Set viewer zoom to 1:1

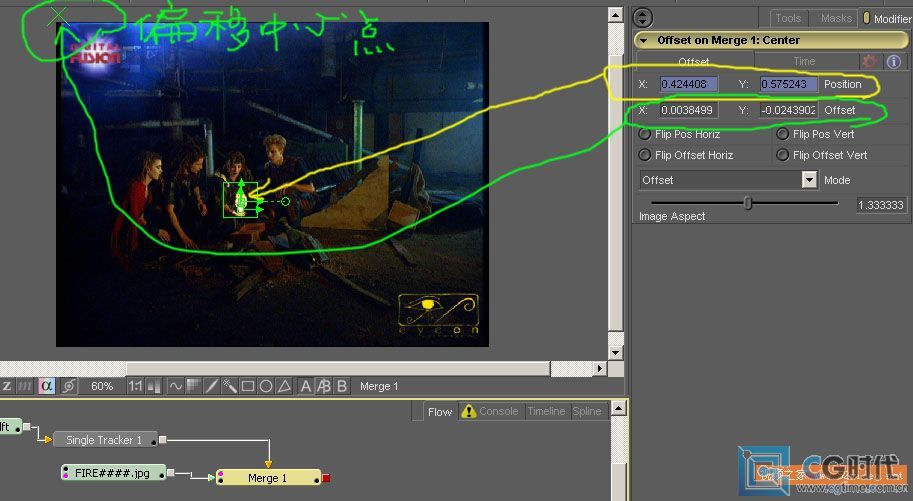[135, 386]
